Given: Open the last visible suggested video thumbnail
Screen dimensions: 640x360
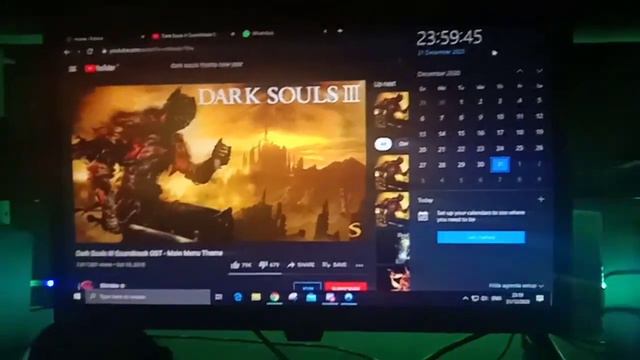Looking at the screenshot, I should pyautogui.click(x=393, y=278).
